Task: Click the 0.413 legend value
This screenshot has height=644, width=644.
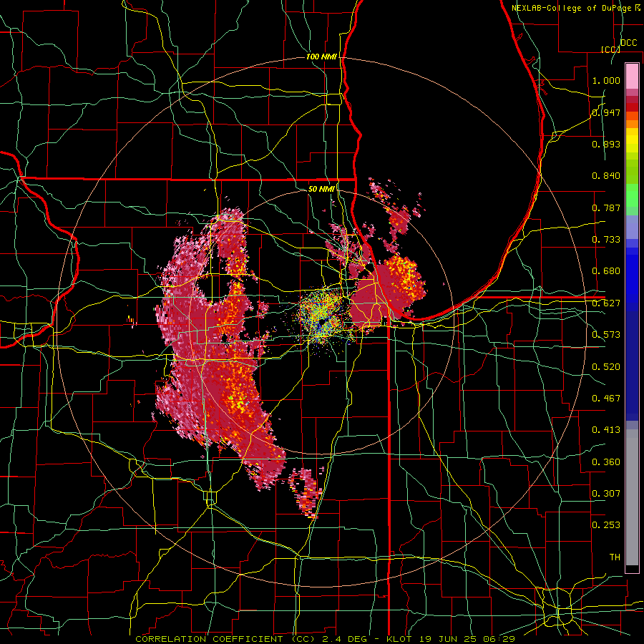Action: coord(606,430)
